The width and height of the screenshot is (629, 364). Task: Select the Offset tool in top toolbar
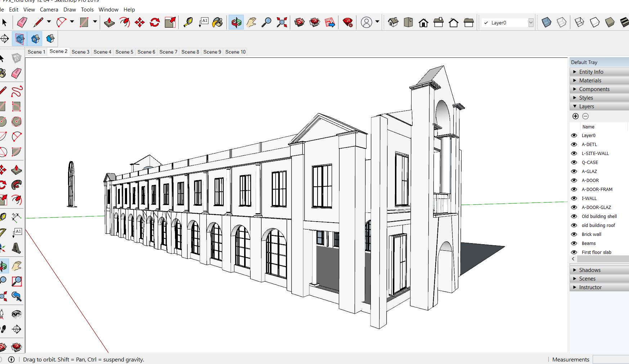coord(125,22)
